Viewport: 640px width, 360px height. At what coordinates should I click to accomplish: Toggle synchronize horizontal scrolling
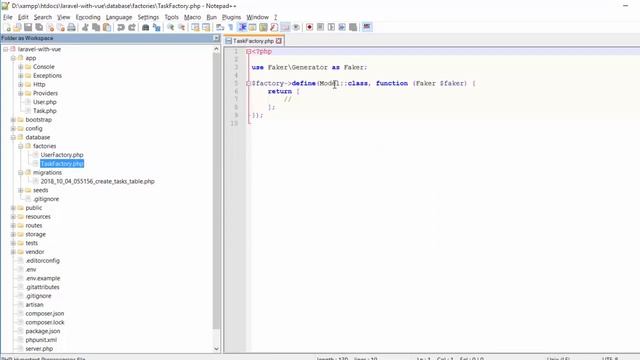206,27
